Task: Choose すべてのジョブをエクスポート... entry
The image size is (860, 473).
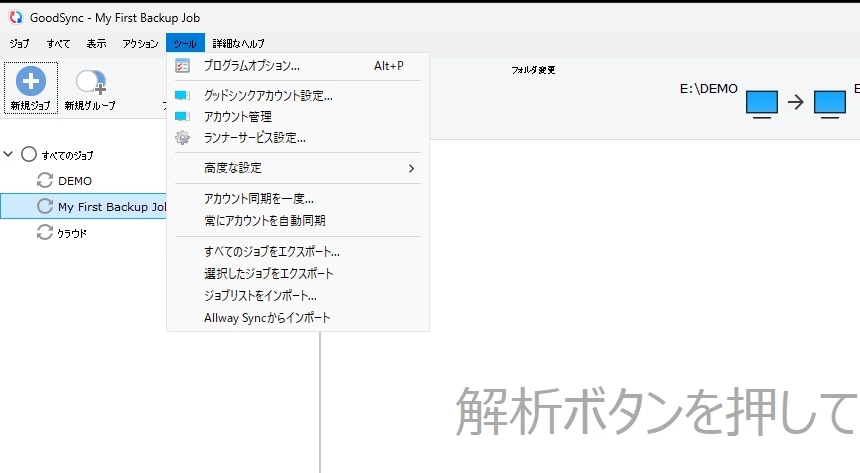Action: click(298, 251)
